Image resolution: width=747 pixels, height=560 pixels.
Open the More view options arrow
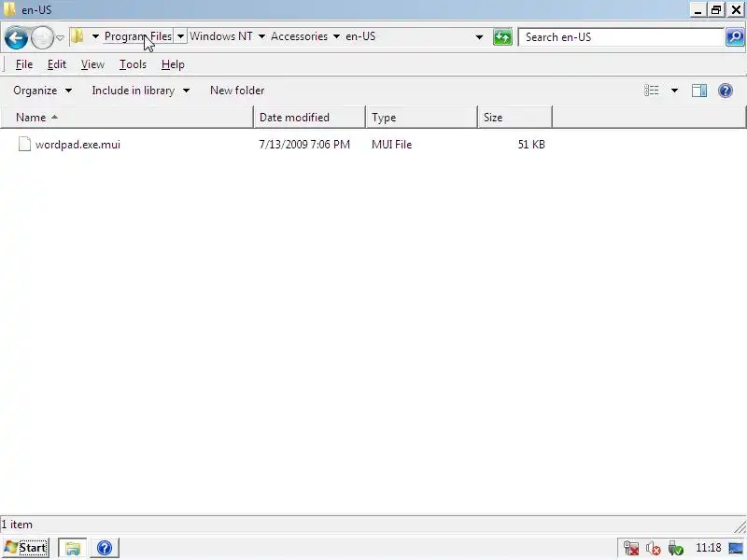[674, 91]
